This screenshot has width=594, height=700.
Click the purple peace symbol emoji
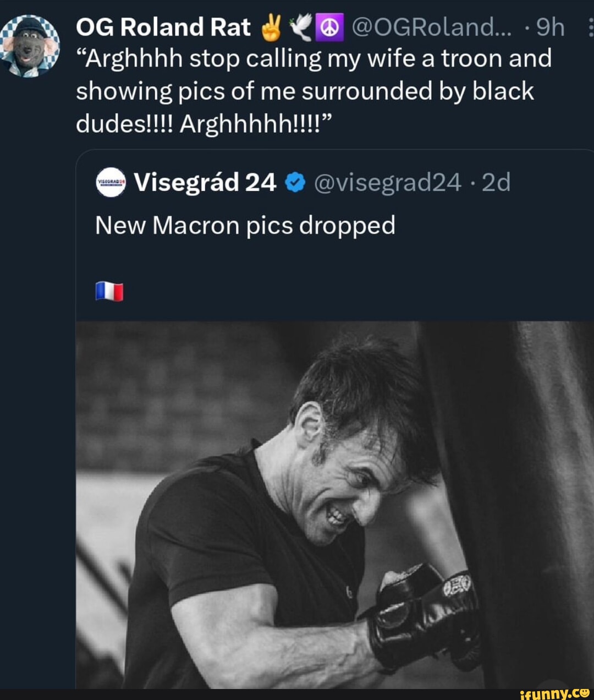329,28
